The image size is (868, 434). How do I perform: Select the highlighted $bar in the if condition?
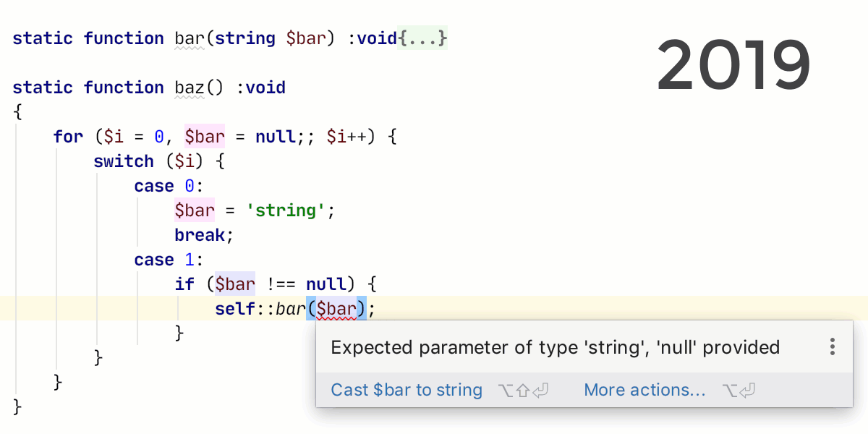(234, 284)
